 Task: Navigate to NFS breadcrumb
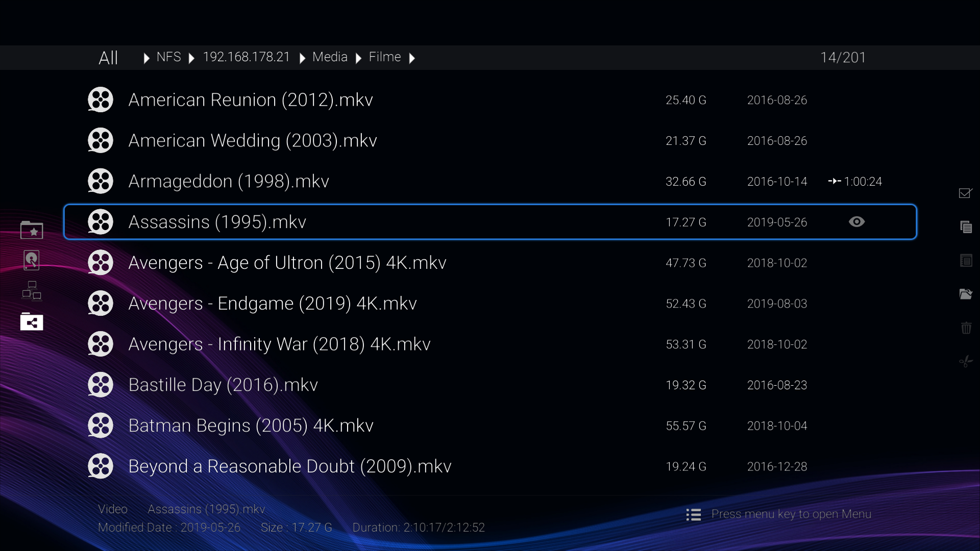168,57
